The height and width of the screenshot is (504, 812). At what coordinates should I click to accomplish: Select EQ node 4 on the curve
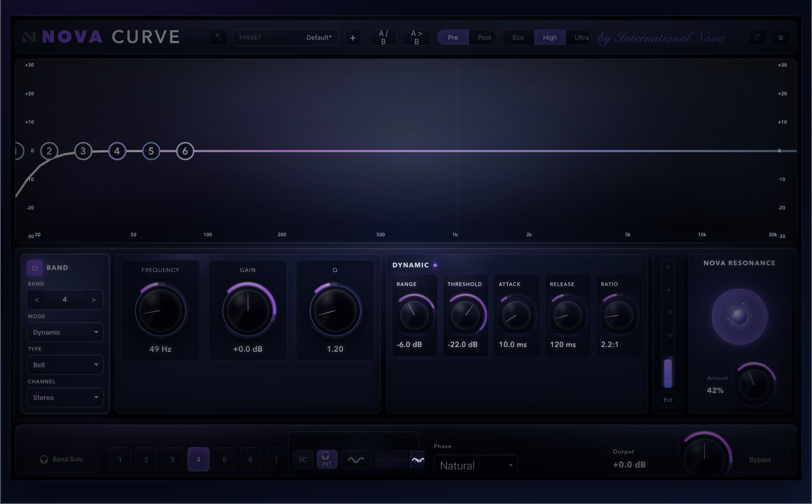[117, 151]
